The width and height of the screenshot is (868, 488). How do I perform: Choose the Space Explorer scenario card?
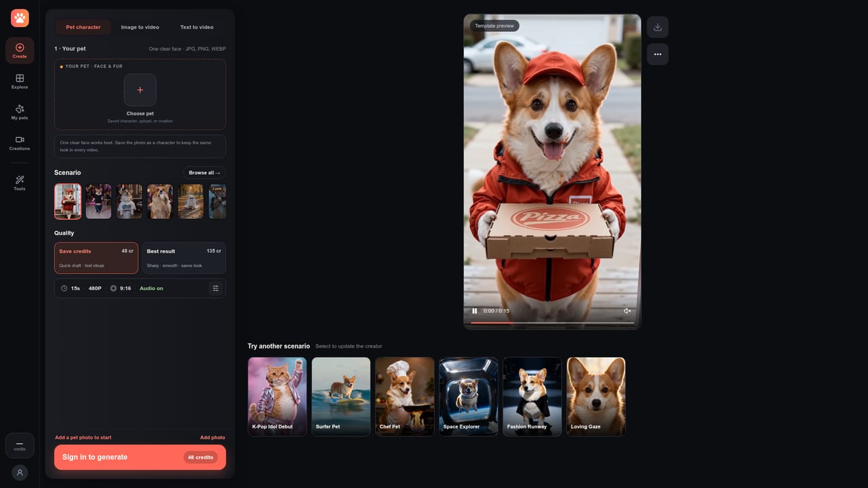click(x=469, y=396)
